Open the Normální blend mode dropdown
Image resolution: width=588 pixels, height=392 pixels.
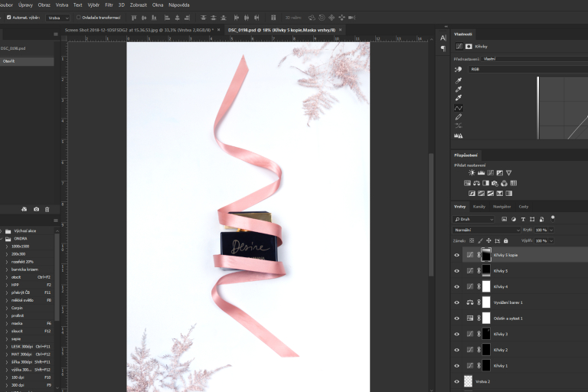(x=487, y=230)
